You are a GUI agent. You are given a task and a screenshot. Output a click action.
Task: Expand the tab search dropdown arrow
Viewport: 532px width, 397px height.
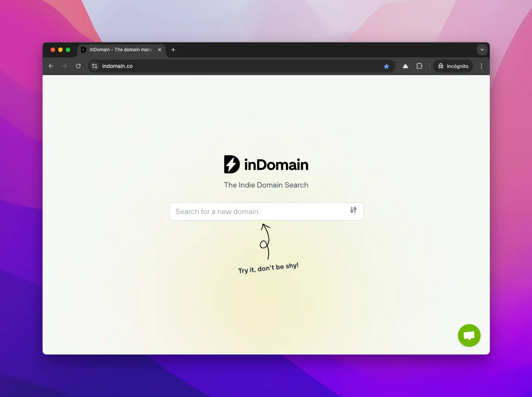tap(482, 50)
